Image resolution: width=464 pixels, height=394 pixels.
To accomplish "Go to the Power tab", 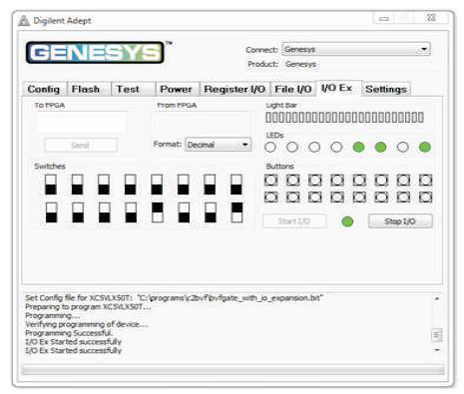I will [178, 89].
